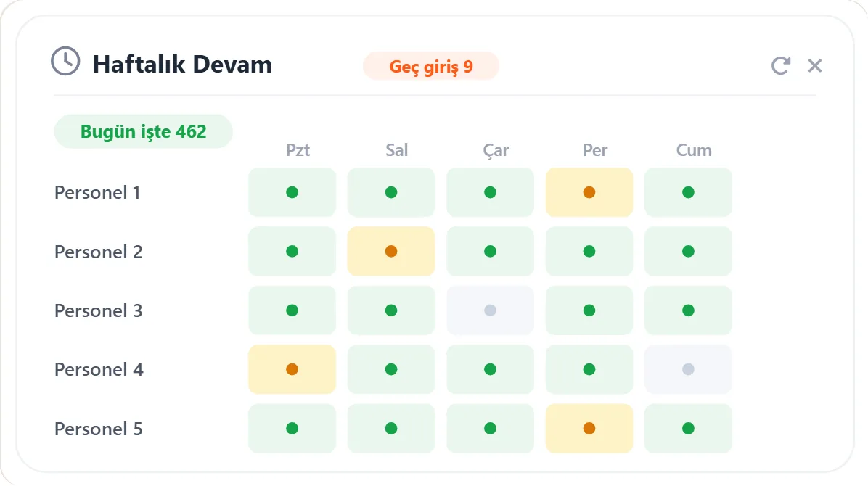Select the Çar column header
Image resolution: width=868 pixels, height=486 pixels.
click(496, 150)
